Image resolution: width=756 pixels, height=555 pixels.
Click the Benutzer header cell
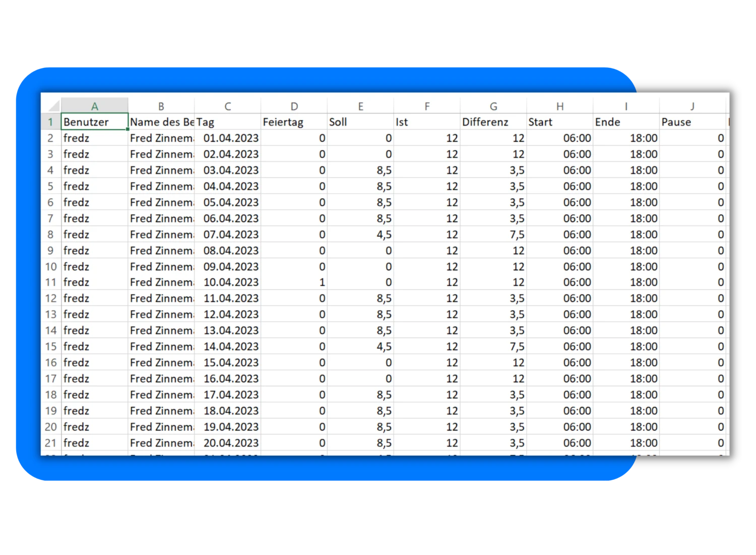95,122
